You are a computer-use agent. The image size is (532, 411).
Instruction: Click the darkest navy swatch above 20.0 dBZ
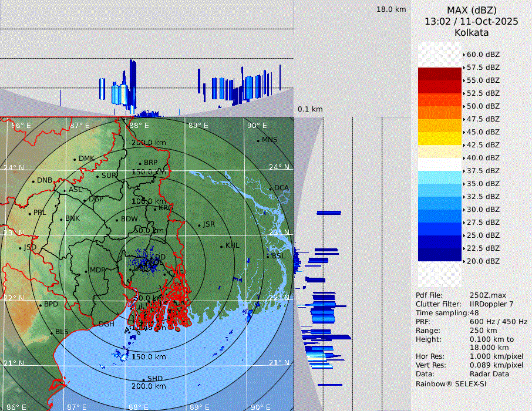439,255
